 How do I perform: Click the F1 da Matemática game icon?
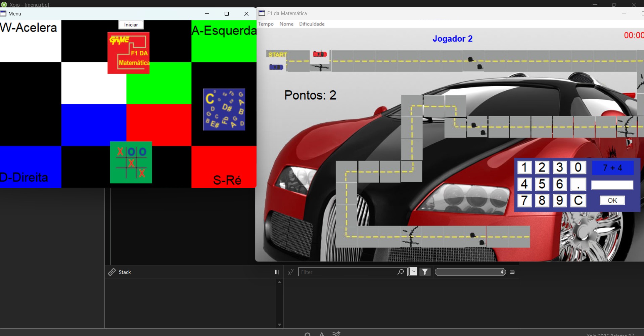click(x=128, y=53)
